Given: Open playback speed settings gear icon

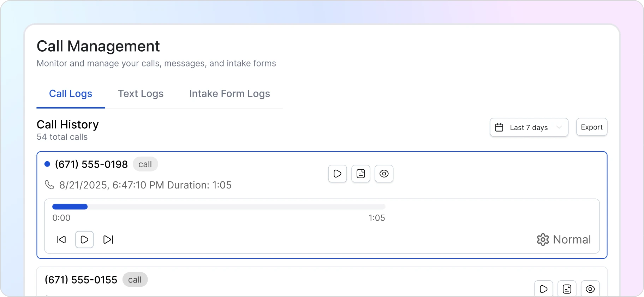Looking at the screenshot, I should [x=543, y=240].
